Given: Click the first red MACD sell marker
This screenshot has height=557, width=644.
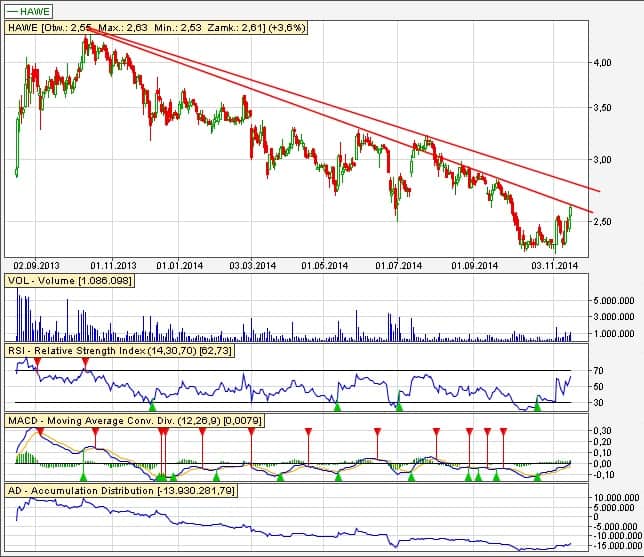Looking at the screenshot, I should click(x=39, y=430).
